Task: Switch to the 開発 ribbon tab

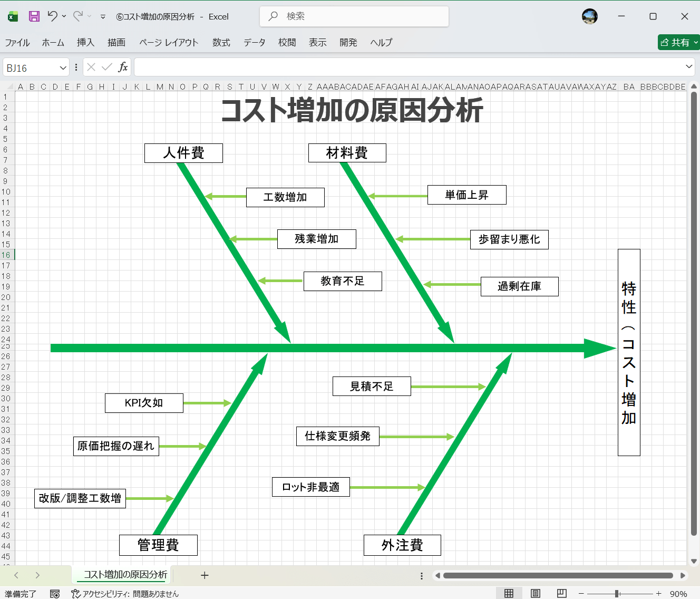Action: (348, 43)
